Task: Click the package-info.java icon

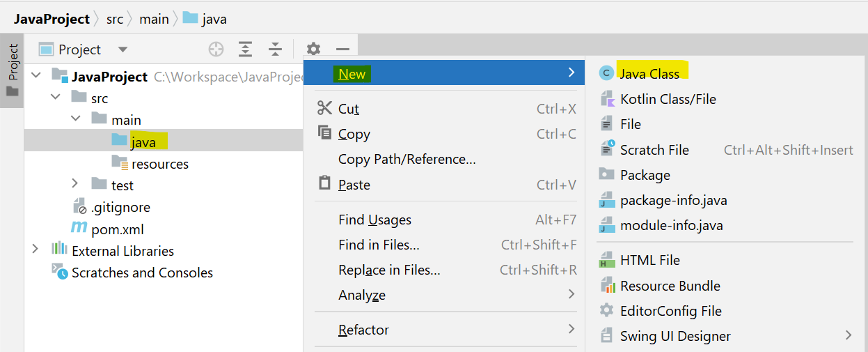Action: coord(607,200)
